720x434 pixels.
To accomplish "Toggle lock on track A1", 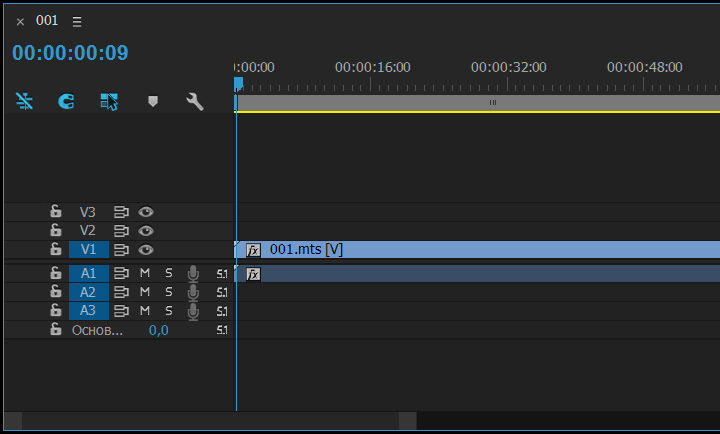I will pos(56,273).
